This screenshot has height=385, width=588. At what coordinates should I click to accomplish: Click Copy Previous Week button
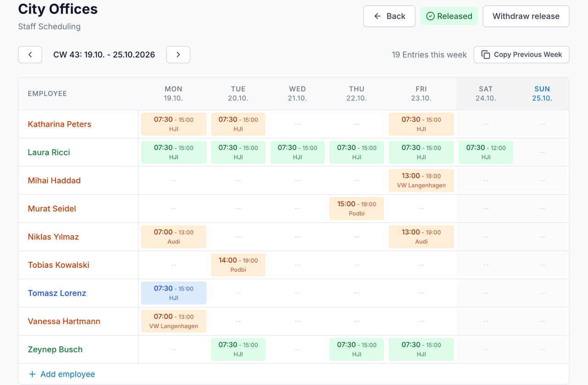(x=521, y=55)
